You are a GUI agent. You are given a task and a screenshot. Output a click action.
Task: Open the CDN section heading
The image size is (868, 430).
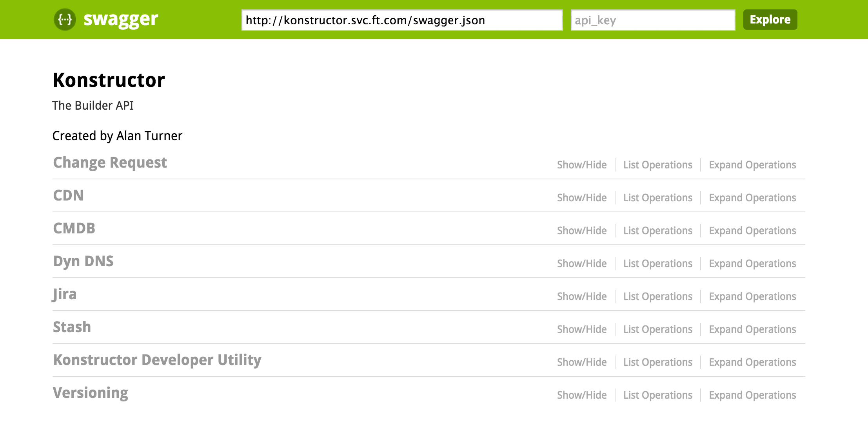point(68,195)
